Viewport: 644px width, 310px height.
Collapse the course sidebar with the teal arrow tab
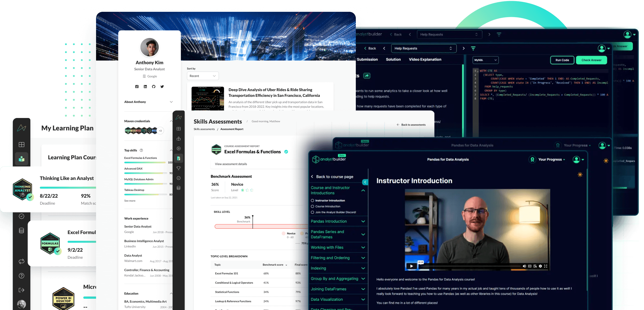coord(365,182)
